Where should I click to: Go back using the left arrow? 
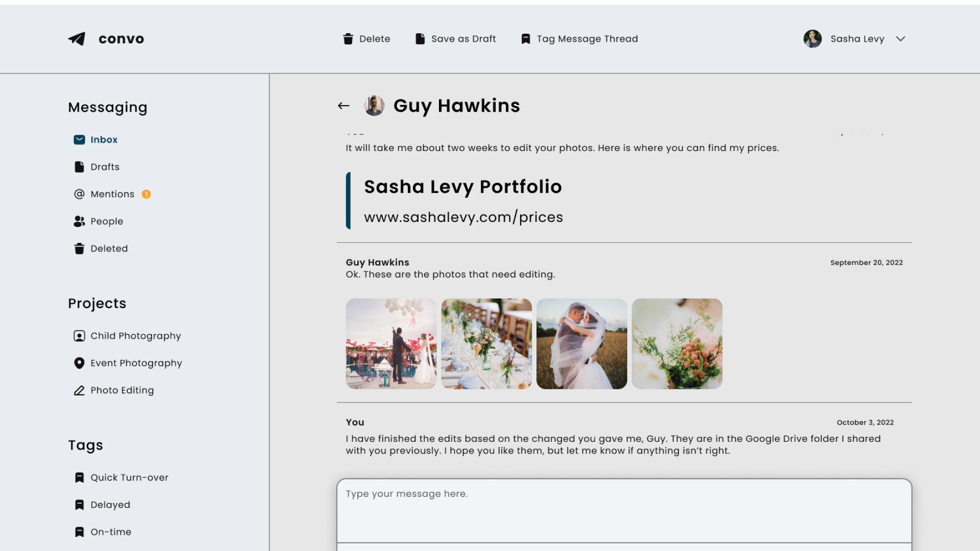pos(344,106)
